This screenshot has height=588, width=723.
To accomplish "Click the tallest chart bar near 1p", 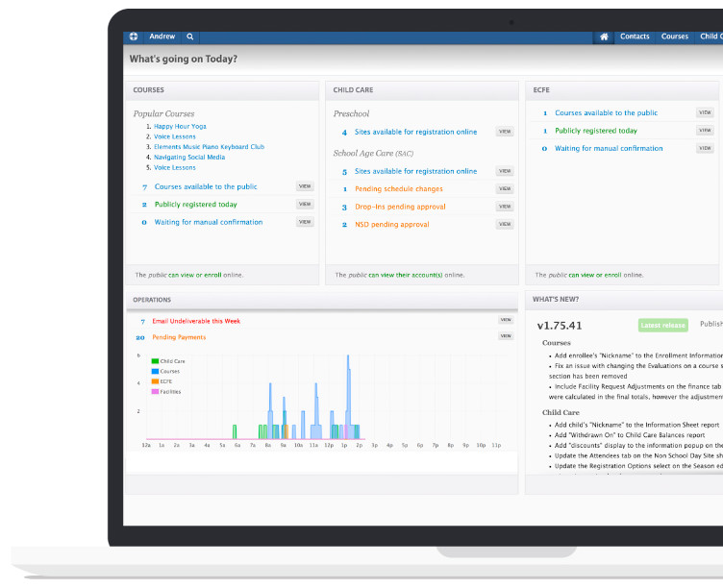I will point(348,396).
